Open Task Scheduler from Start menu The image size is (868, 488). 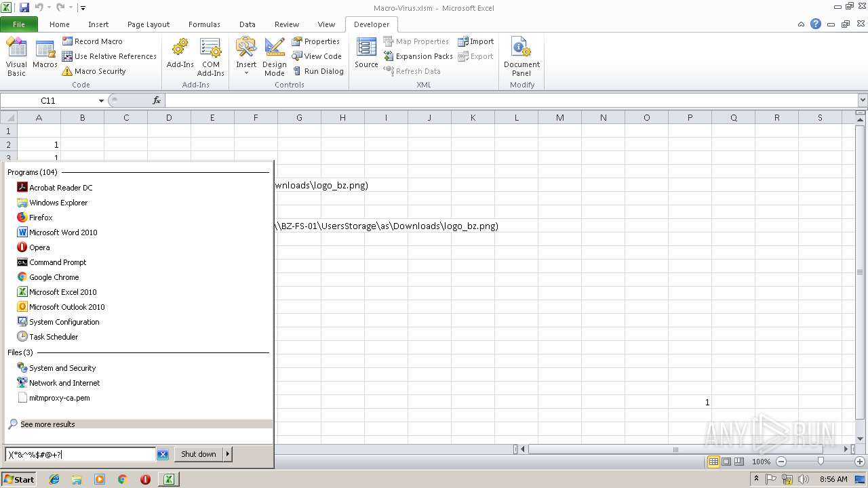click(x=48, y=337)
